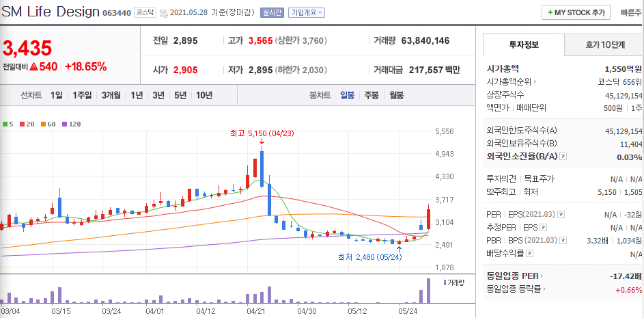Image resolution: width=644 pixels, height=318 pixels.
Task: Select the 1년 line chart period
Action: [137, 96]
